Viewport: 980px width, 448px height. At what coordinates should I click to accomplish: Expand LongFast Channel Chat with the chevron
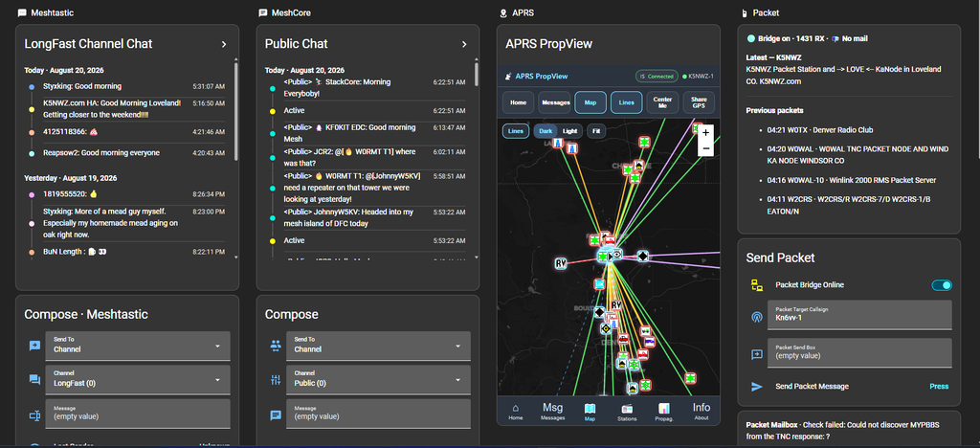[x=224, y=44]
